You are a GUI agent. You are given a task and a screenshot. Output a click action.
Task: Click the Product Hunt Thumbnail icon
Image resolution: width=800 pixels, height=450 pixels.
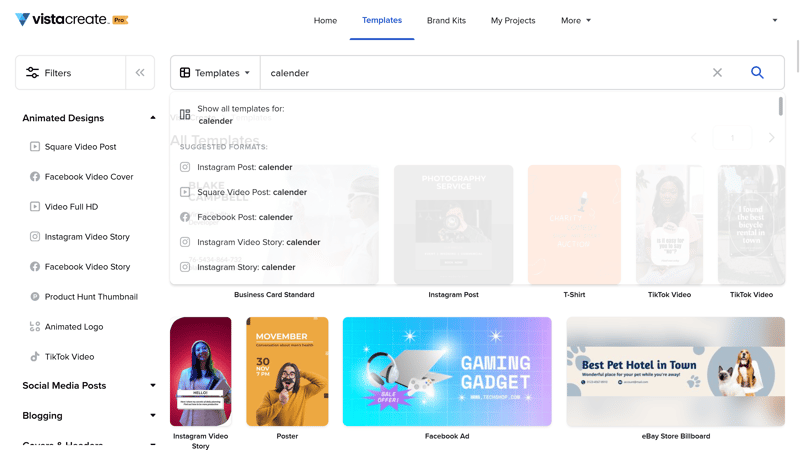click(x=35, y=297)
